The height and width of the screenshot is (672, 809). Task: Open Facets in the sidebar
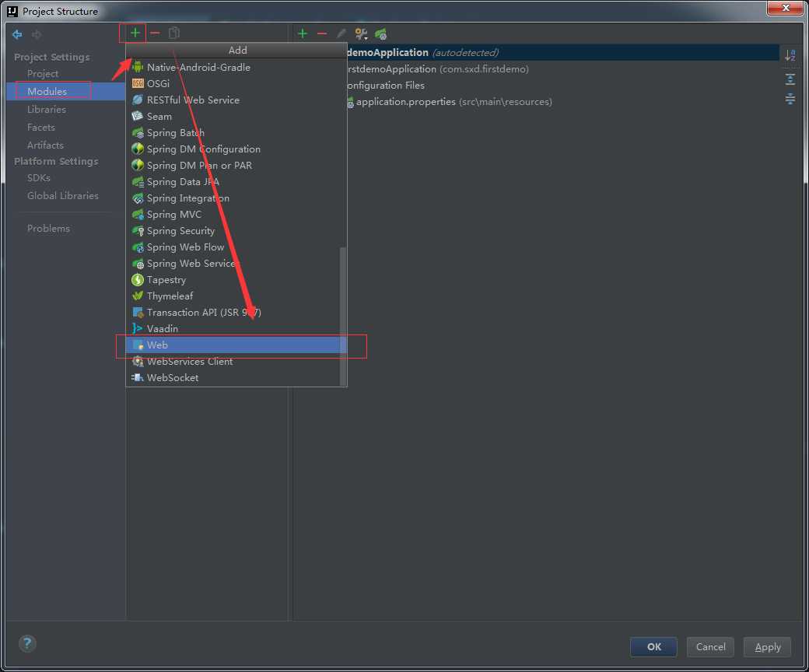click(x=40, y=128)
